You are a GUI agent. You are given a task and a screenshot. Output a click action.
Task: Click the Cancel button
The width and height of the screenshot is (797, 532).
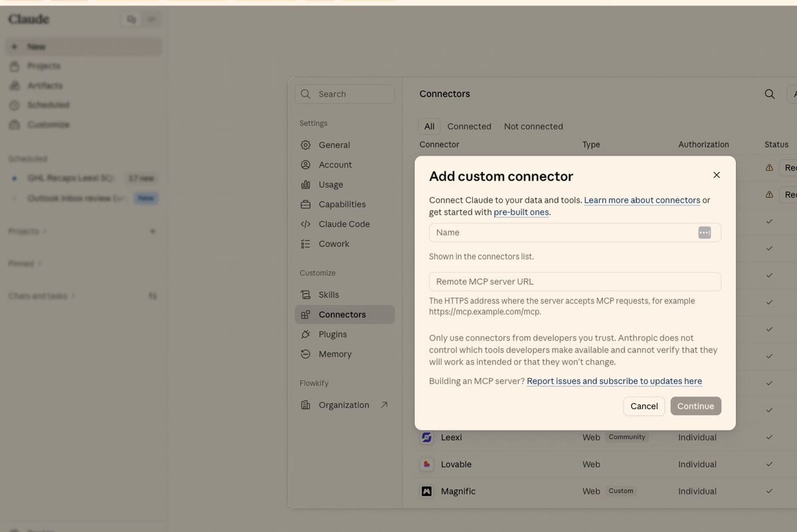point(644,406)
